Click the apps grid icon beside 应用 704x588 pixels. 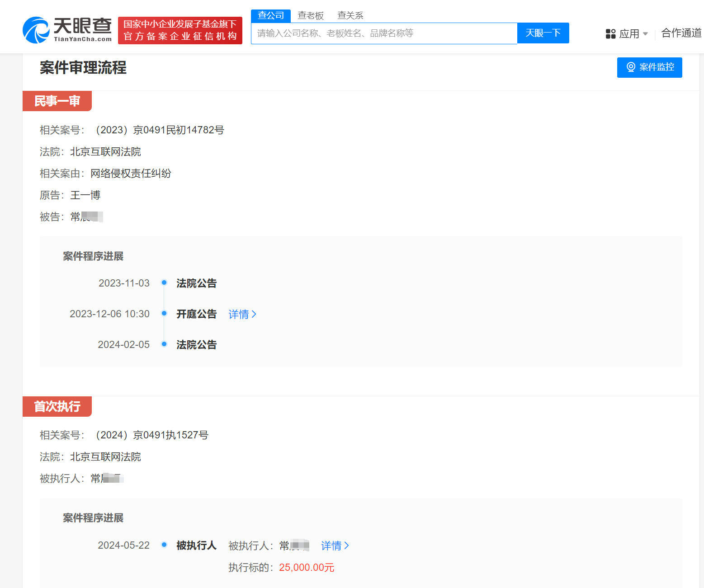click(x=610, y=33)
